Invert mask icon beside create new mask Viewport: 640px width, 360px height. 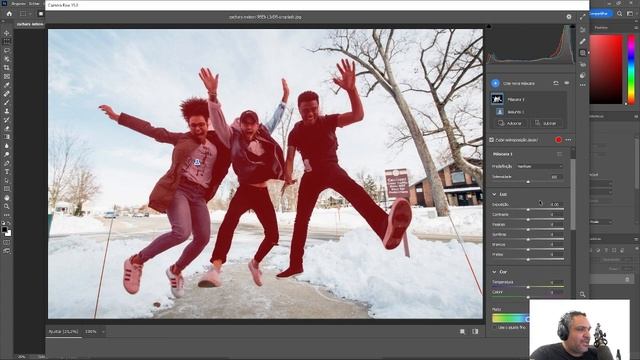[556, 83]
